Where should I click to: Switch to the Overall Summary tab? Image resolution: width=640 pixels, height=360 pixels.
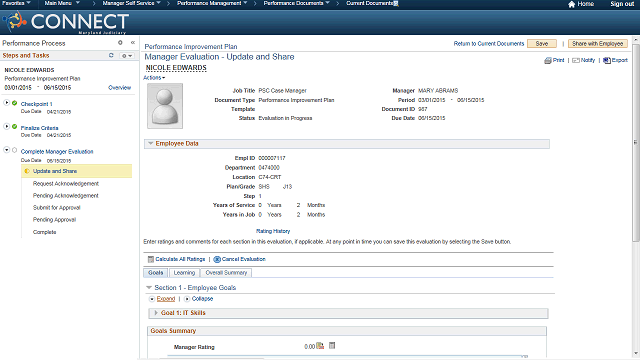pos(226,273)
